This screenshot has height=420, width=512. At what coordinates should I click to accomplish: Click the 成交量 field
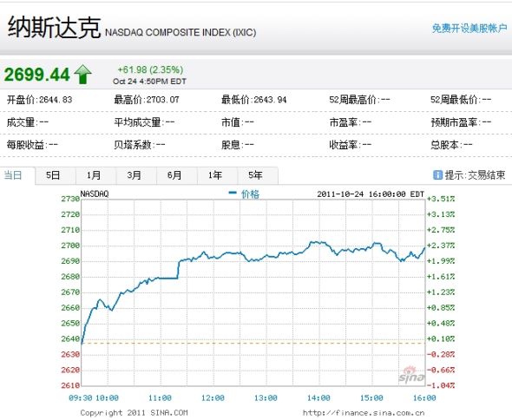point(28,122)
